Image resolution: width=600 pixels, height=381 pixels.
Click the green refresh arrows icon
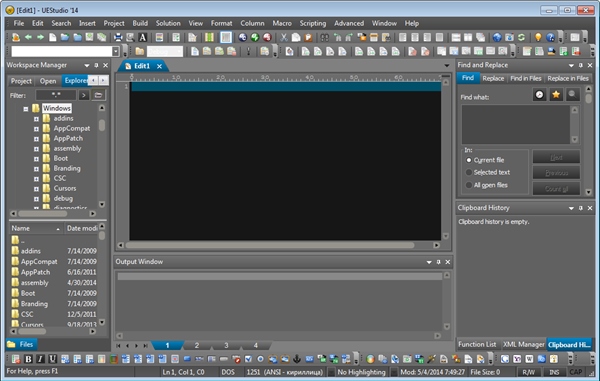click(521, 37)
